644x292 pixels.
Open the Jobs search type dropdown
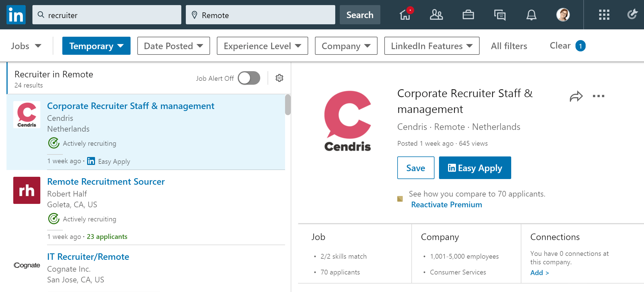26,46
